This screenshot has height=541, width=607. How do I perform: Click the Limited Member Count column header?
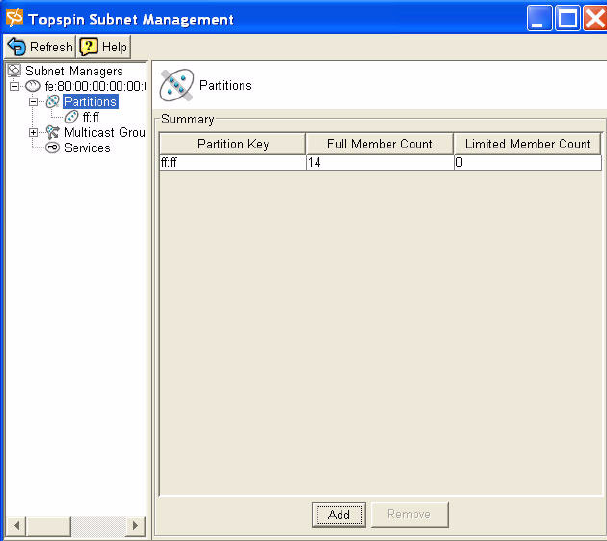[527, 144]
